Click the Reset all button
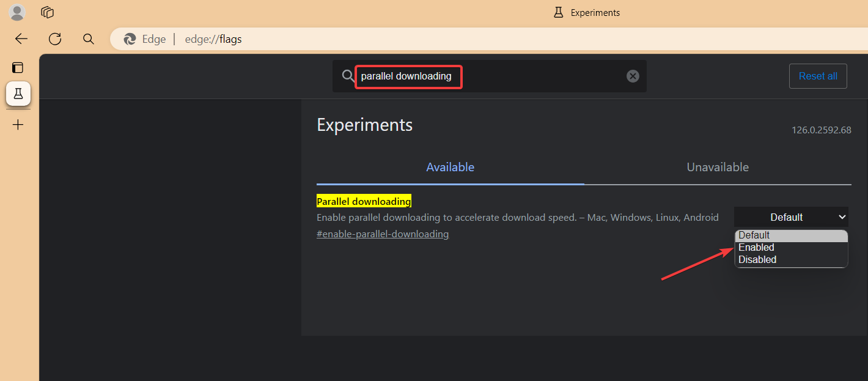The height and width of the screenshot is (381, 868). pos(818,76)
